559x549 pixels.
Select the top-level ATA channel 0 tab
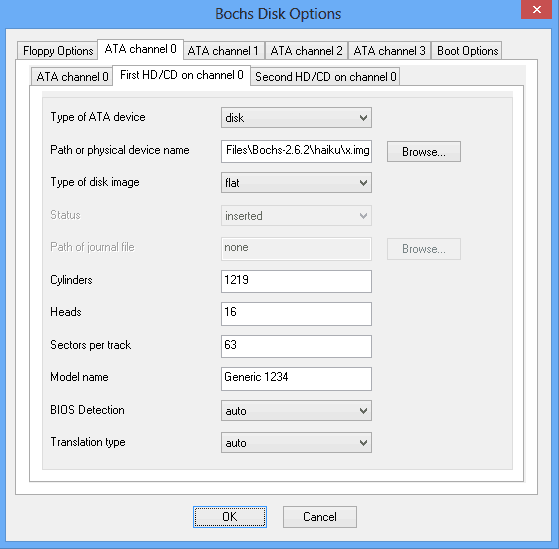click(140, 49)
